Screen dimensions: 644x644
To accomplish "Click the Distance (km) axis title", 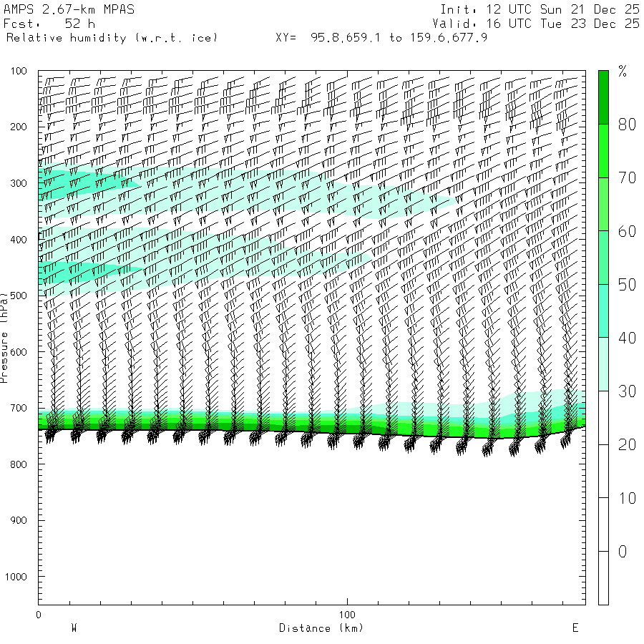I will tap(321, 628).
